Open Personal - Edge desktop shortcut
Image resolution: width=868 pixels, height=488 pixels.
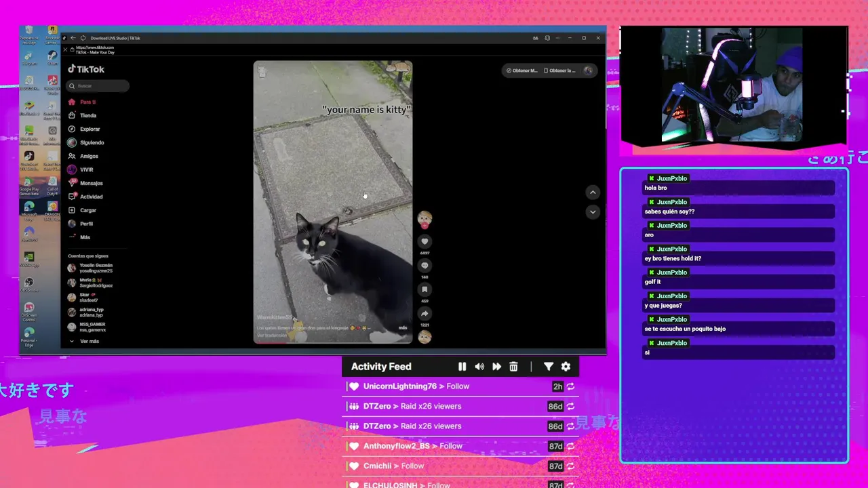click(28, 338)
